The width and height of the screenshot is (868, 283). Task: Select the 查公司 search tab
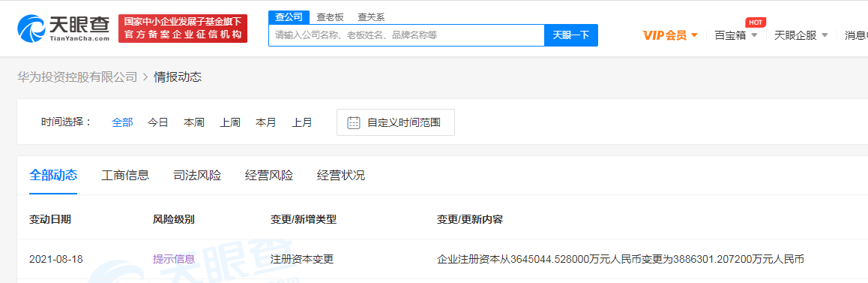click(x=289, y=17)
